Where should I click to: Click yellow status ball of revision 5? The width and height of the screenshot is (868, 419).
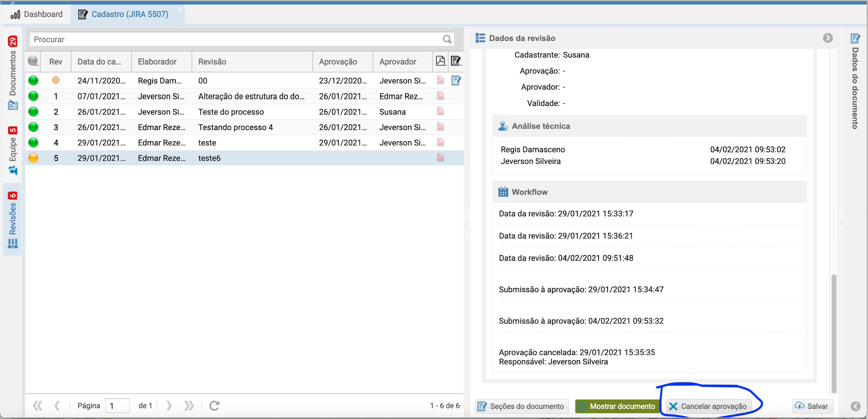[x=33, y=158]
